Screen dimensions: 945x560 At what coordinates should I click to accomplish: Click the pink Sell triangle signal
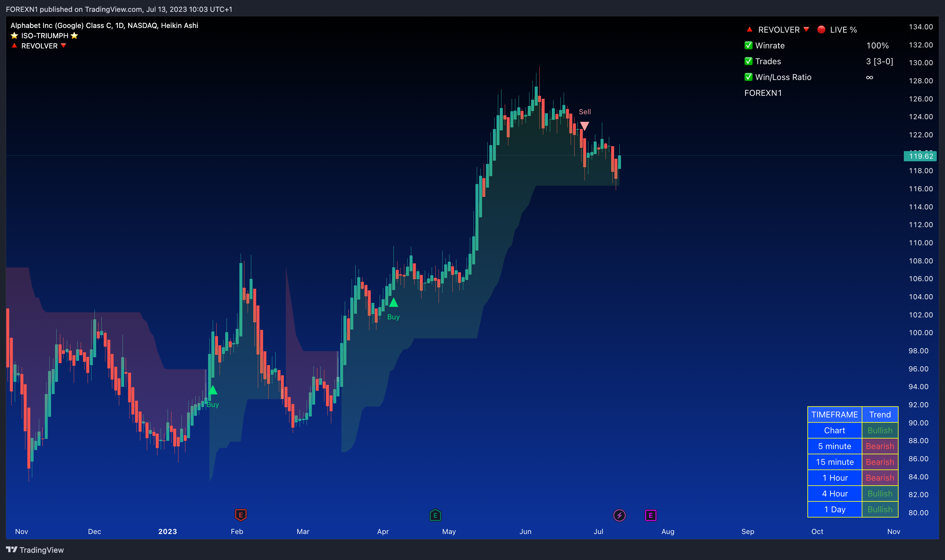[584, 126]
